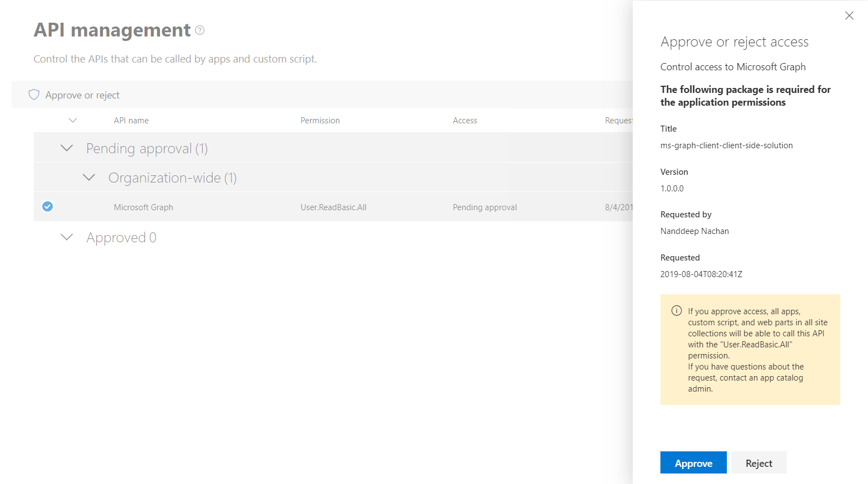Viewport: 868px width, 484px height.
Task: Sort by the API name column header
Action: click(x=131, y=121)
